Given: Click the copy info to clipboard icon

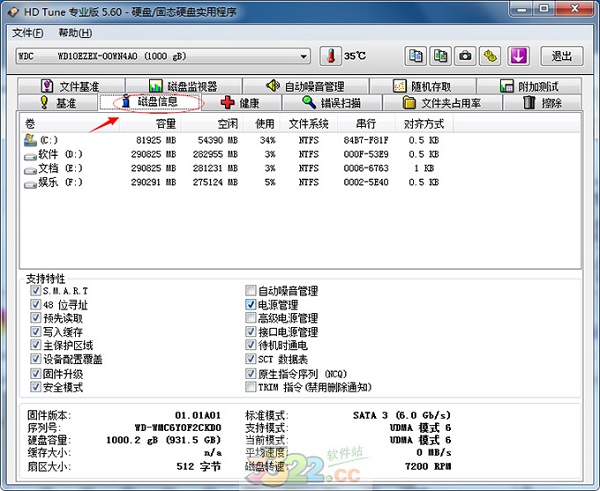Looking at the screenshot, I should (415, 56).
